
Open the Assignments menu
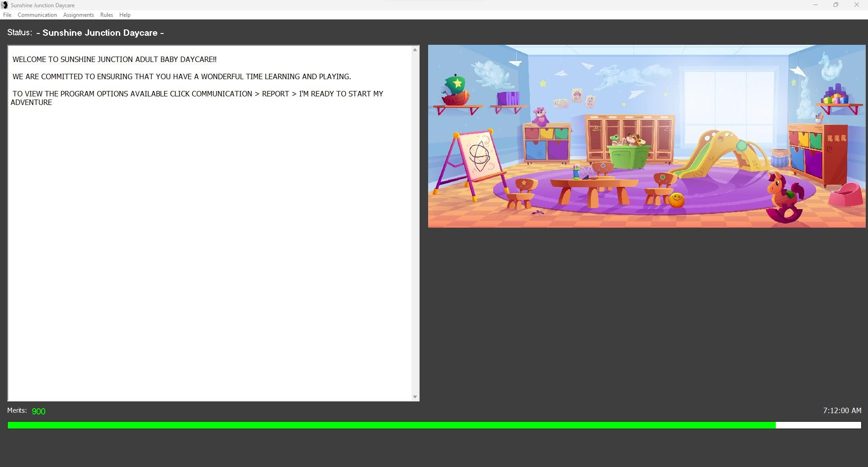[79, 15]
